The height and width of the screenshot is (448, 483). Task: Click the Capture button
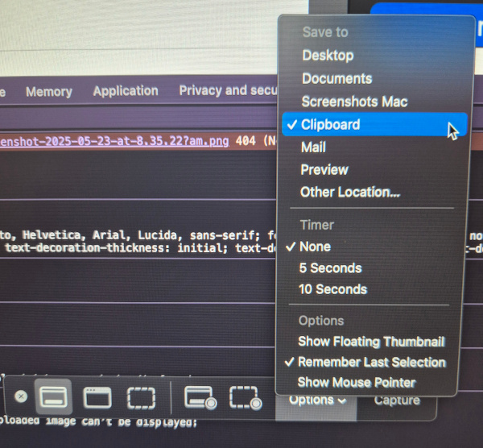point(397,400)
